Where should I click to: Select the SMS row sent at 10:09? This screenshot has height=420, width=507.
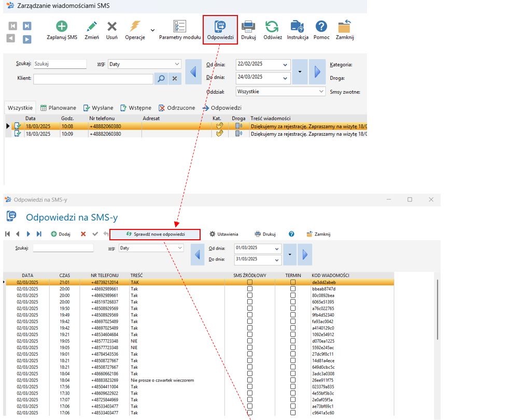pyautogui.click(x=189, y=134)
